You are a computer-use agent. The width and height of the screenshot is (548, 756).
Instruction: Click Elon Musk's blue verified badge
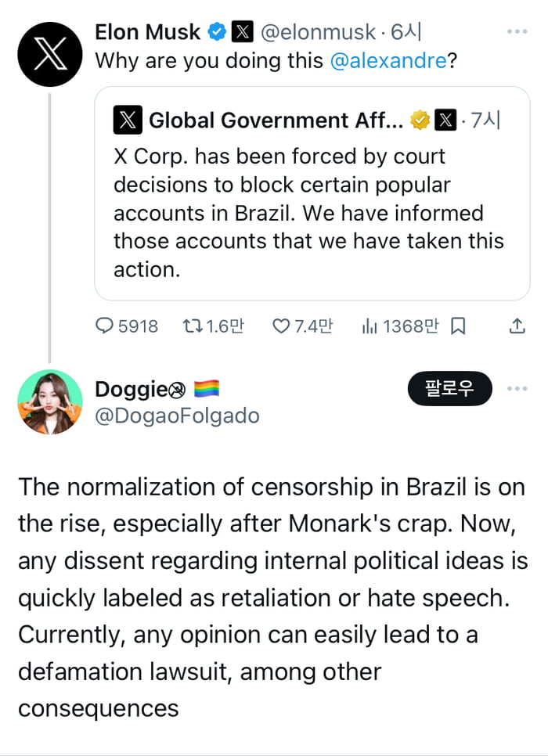pos(216,32)
